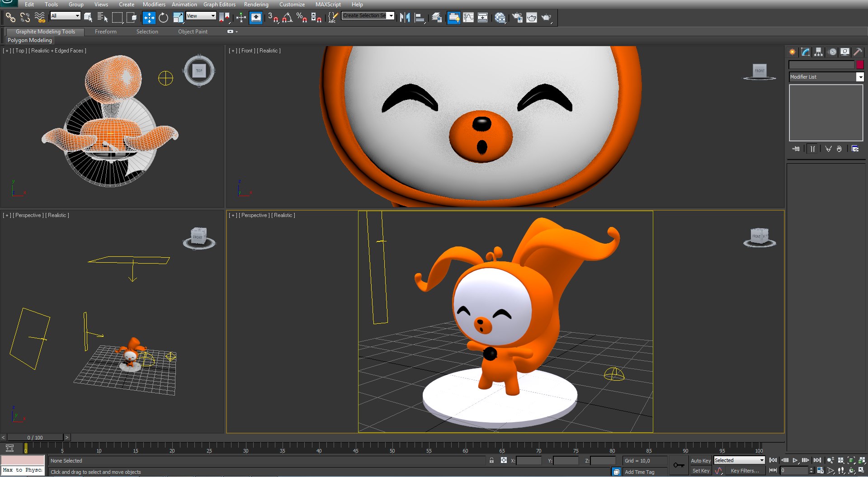
Task: Open Render Setup dialog
Action: tap(517, 18)
